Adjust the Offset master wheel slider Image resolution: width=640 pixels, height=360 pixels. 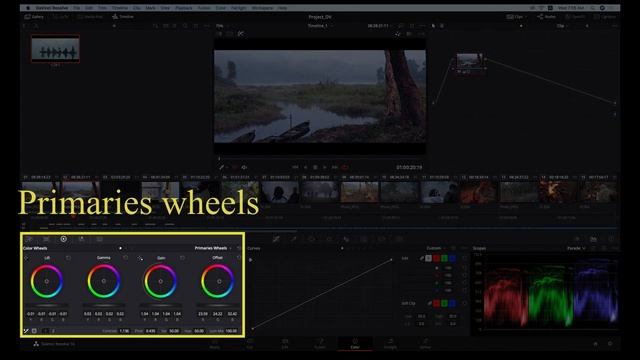point(217,305)
